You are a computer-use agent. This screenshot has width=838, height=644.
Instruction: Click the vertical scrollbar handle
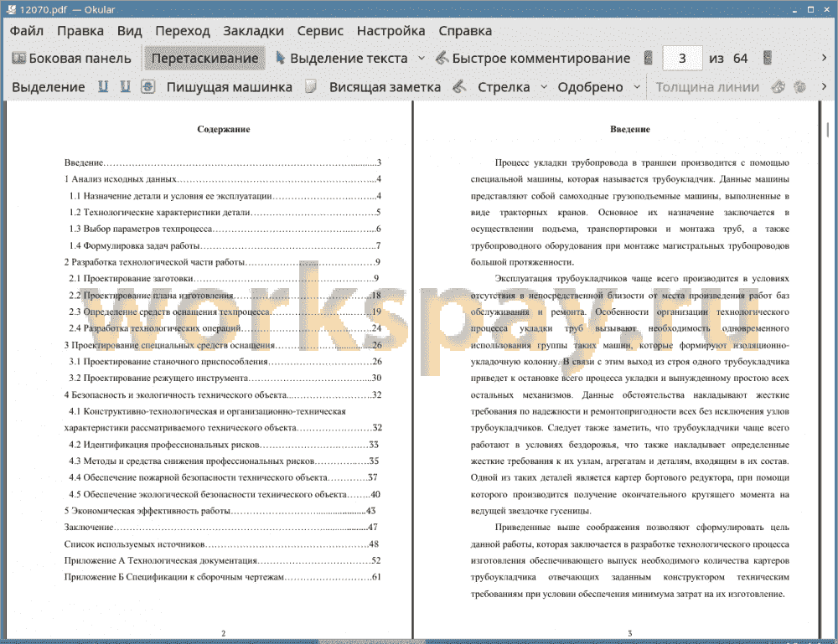[828, 130]
